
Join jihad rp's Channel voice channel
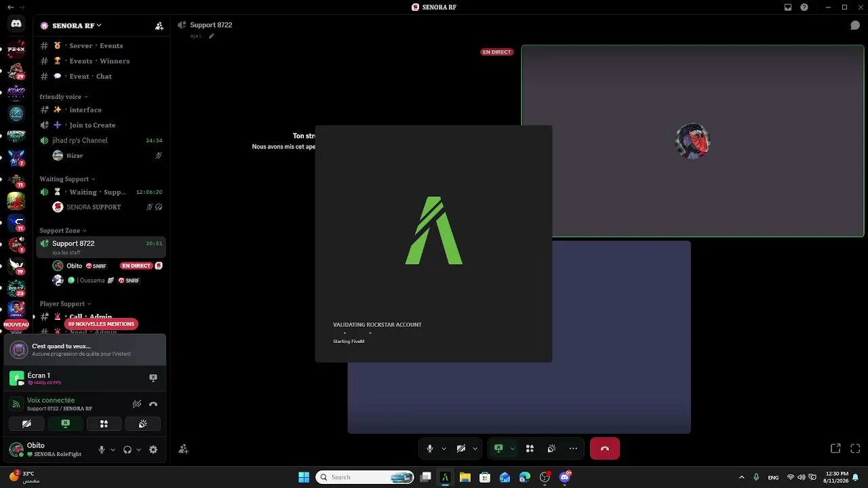click(101, 140)
